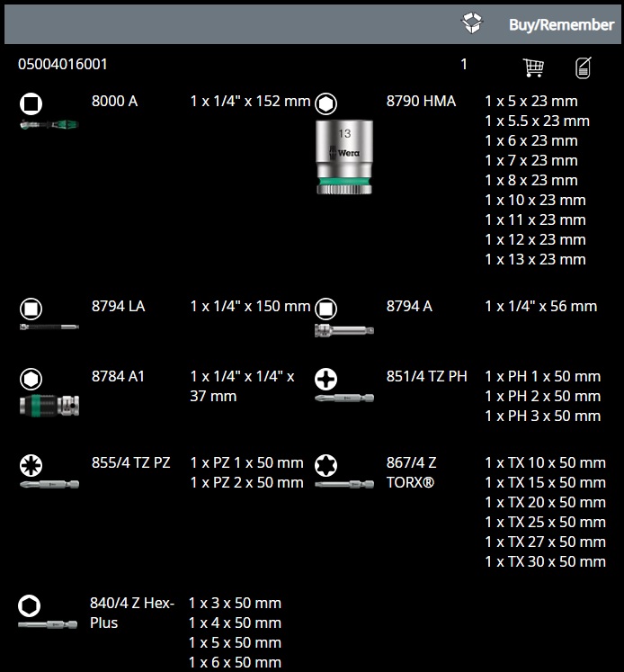The image size is (624, 672).
Task: Select the 8790 HMA product name
Action: point(421,102)
